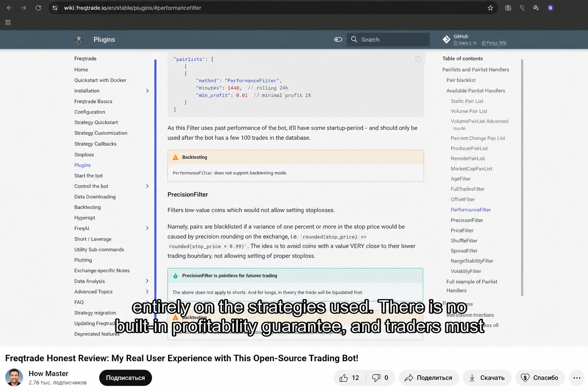Screen dimensions: 588x392
Task: Bookmark this page with the star icon
Action: tap(490, 8)
